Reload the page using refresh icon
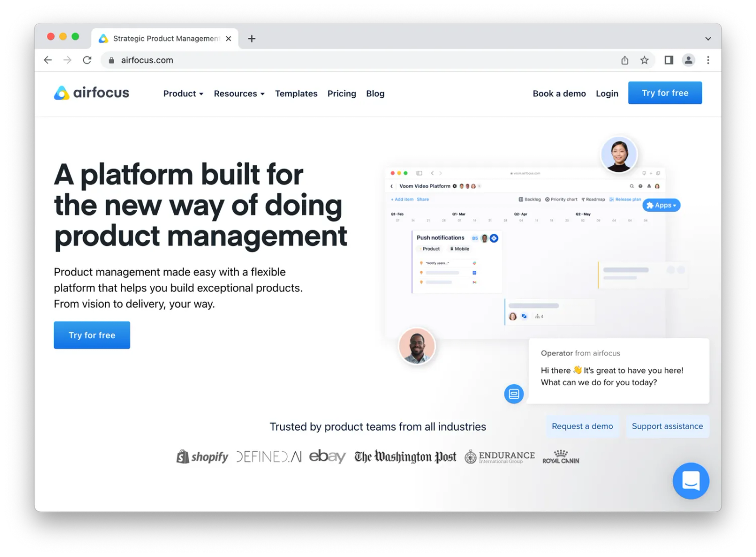Screen dimensions: 756x557 (x=87, y=61)
